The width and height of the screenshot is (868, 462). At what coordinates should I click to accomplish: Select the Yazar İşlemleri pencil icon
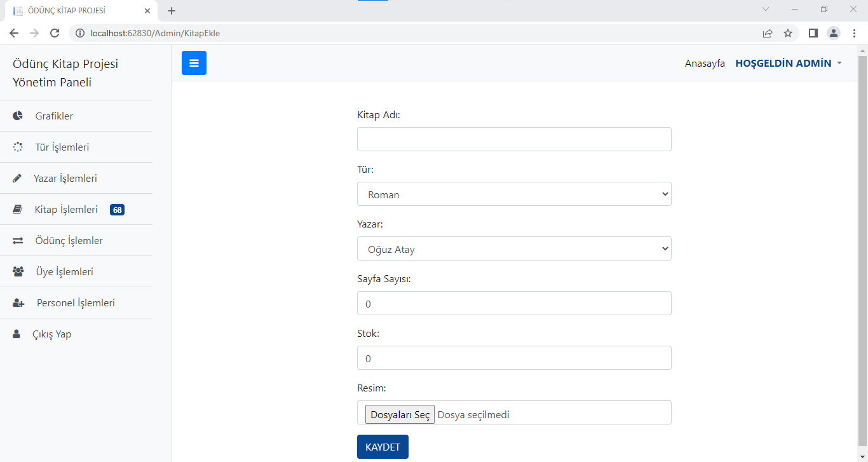(x=17, y=178)
